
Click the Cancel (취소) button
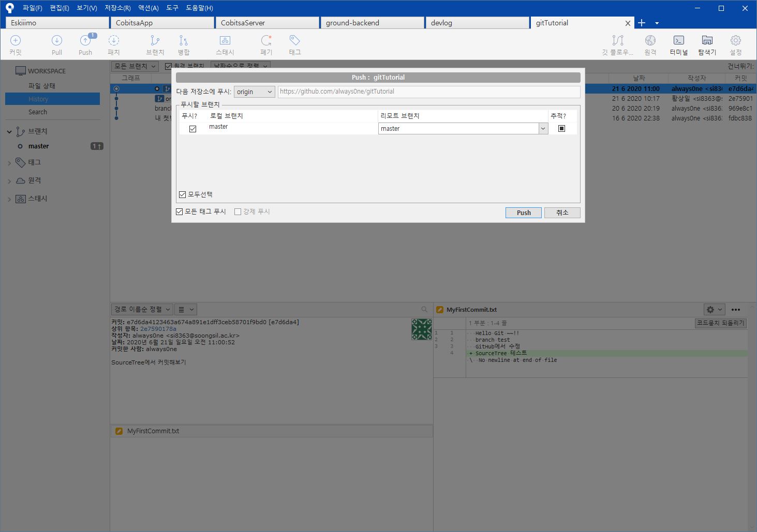click(562, 212)
